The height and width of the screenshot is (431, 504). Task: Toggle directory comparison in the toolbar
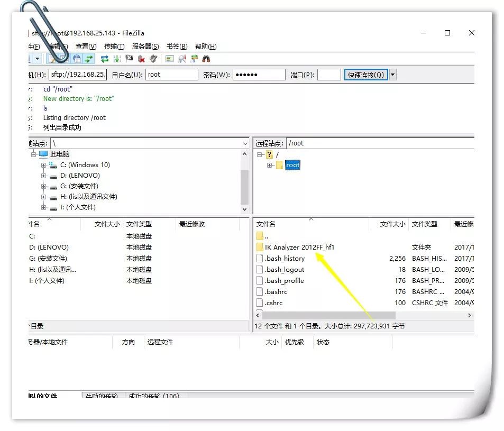(182, 59)
